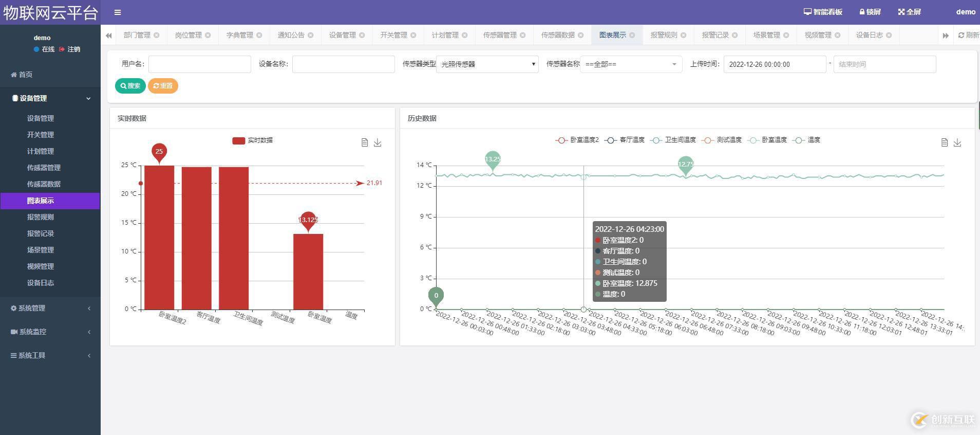Image resolution: width=980 pixels, height=435 pixels.
Task: Toggle 测试温度 legend series
Action: (x=722, y=140)
